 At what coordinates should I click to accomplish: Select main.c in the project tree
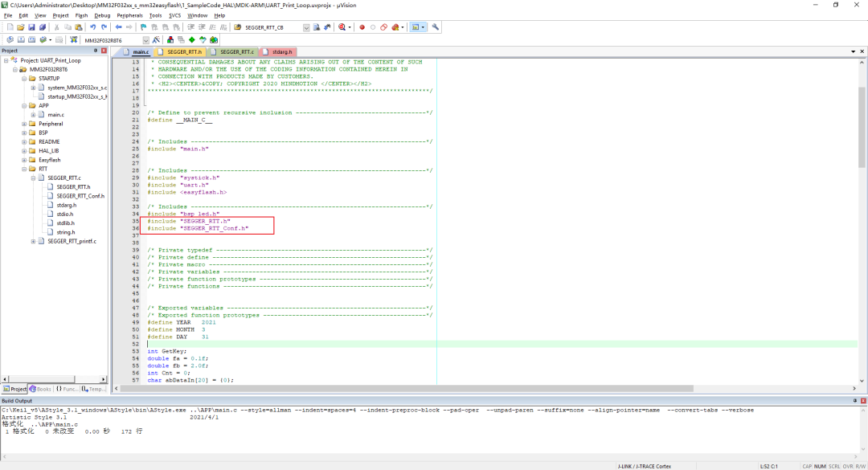pos(56,115)
